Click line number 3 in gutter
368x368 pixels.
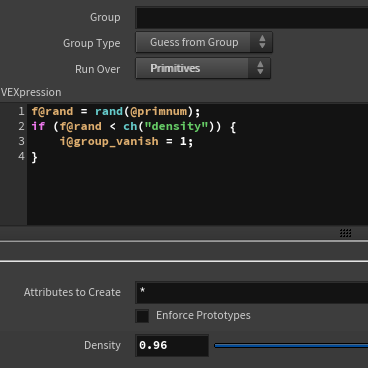(x=21, y=141)
